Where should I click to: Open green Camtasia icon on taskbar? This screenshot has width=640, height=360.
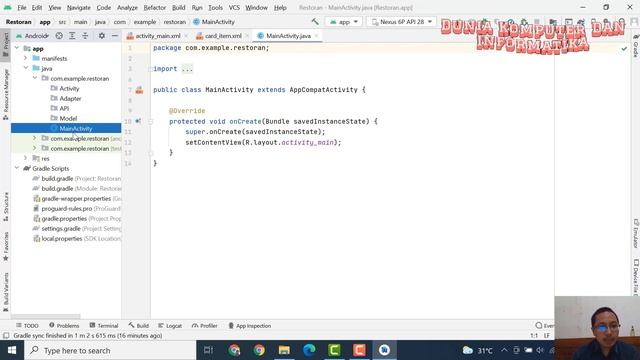coord(334,350)
